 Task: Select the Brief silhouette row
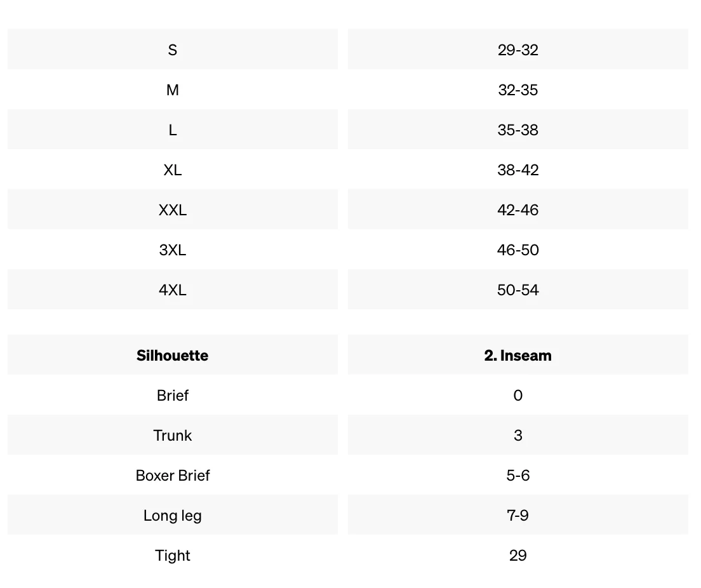[x=173, y=395]
